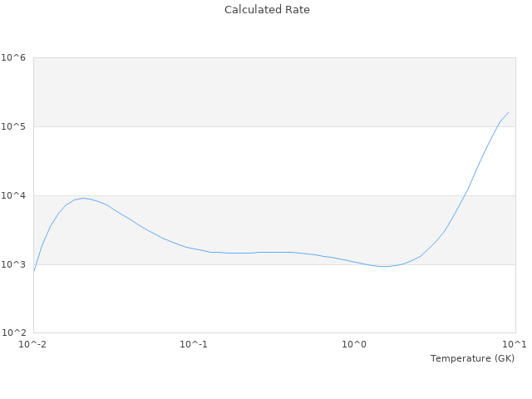
Task: Click the white band between 10^4 and 10^5
Action: click(274, 160)
